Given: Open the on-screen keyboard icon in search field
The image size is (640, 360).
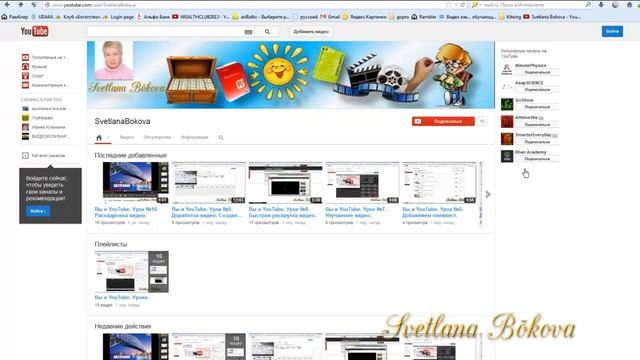Looking at the screenshot, I should (248, 32).
